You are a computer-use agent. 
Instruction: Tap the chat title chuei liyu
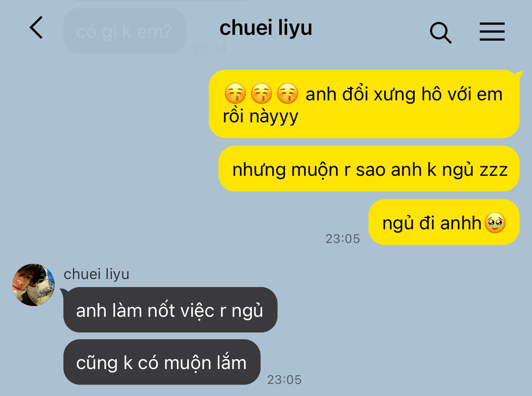pyautogui.click(x=266, y=28)
